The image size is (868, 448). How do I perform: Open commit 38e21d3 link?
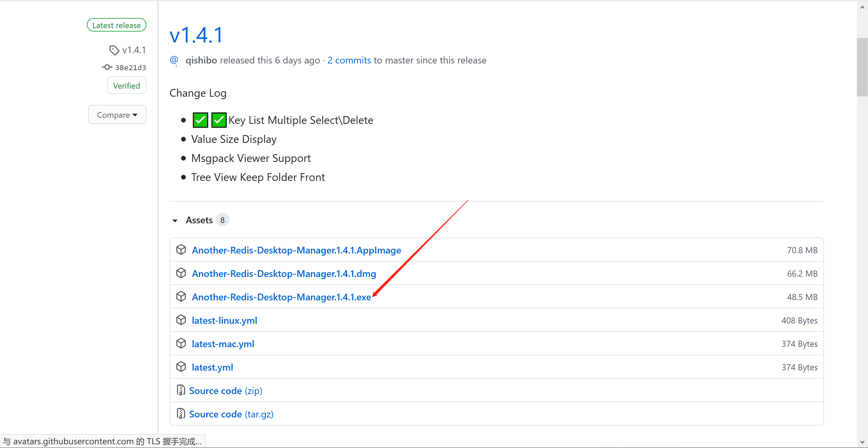tap(131, 68)
